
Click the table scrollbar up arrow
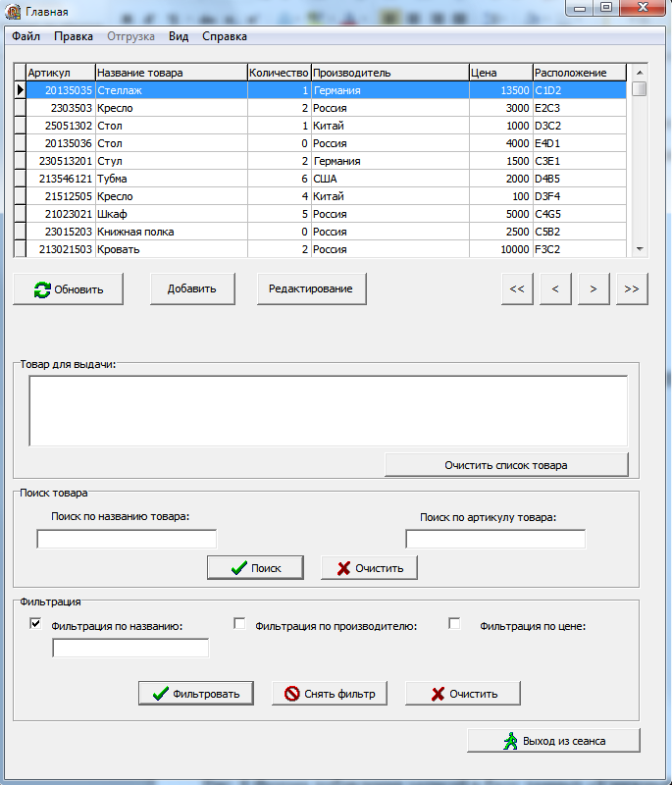point(640,73)
